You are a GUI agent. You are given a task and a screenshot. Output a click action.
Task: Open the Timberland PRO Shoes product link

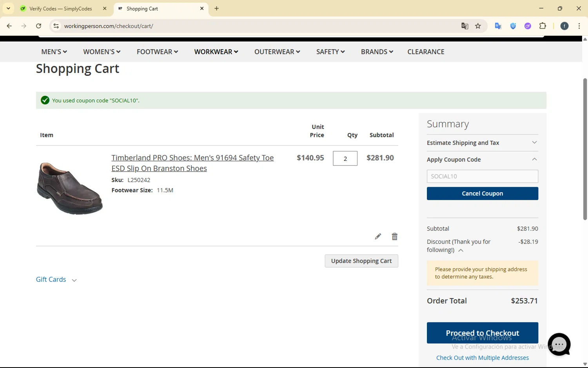coord(192,163)
